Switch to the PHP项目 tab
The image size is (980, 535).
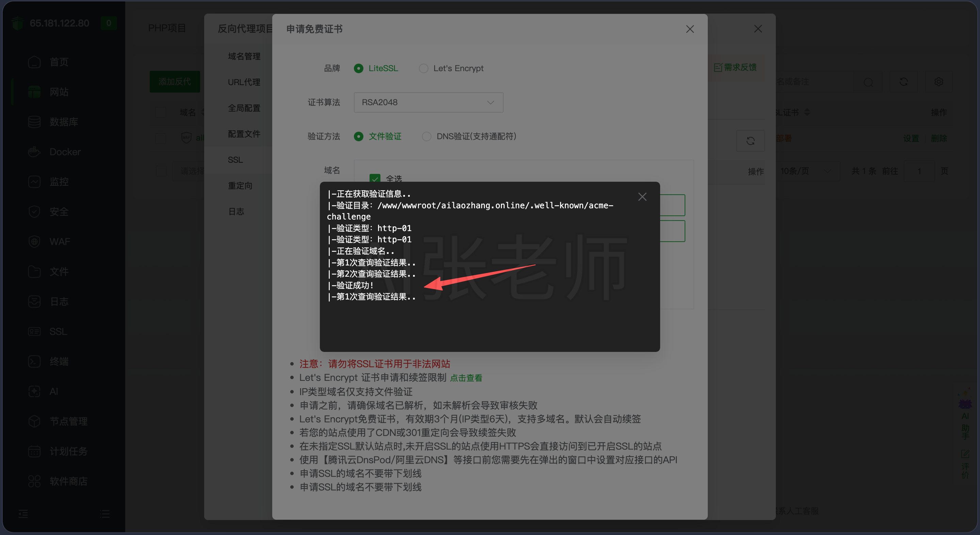point(167,28)
